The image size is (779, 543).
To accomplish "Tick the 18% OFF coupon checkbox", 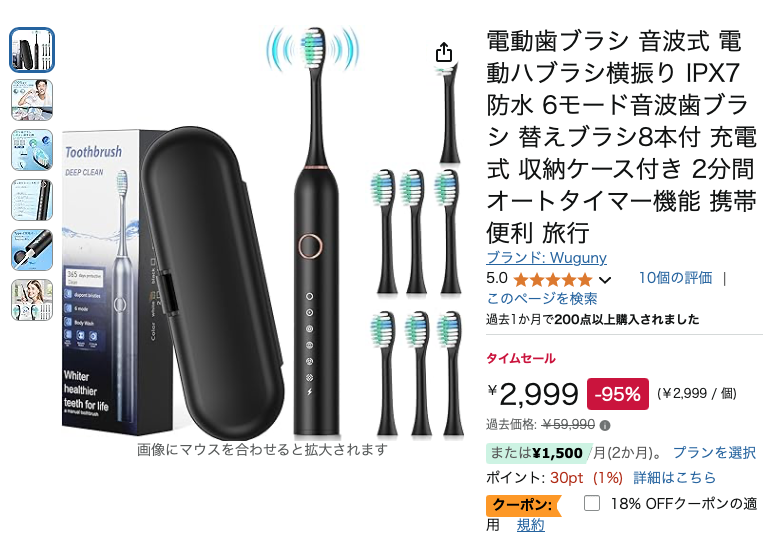I will [x=591, y=503].
